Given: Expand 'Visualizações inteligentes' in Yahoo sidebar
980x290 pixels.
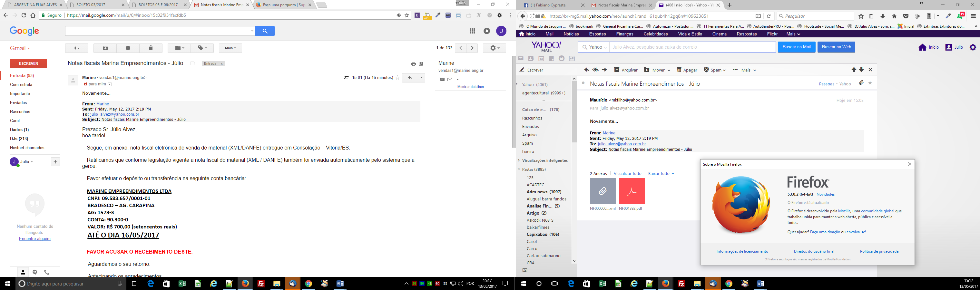Looking at the screenshot, I should tap(519, 160).
